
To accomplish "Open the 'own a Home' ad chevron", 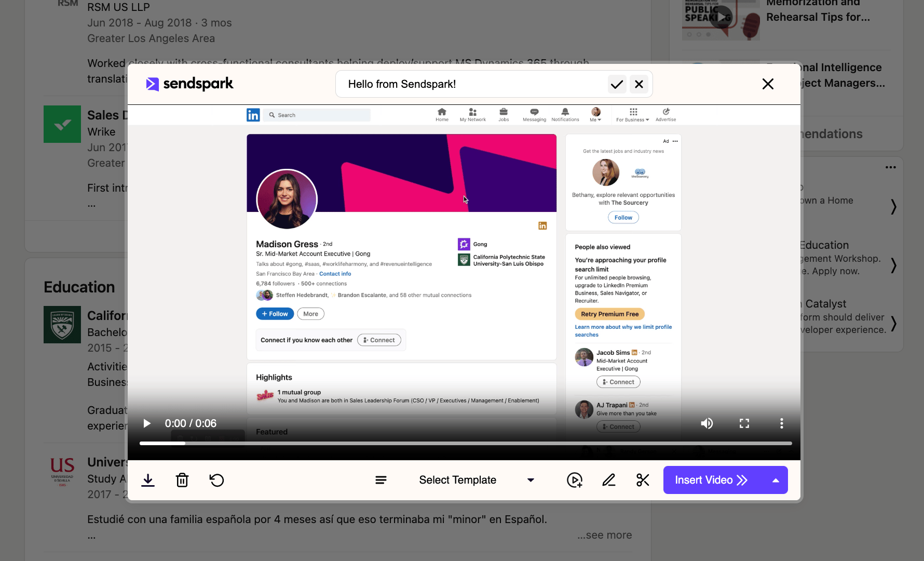I will (x=893, y=207).
